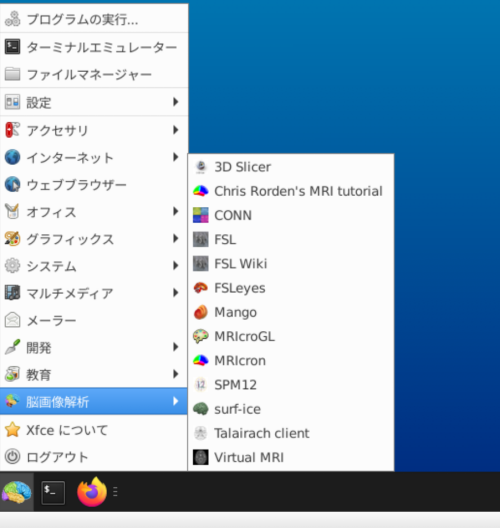
Task: Launch the terminal from the taskbar
Action: tap(53, 492)
